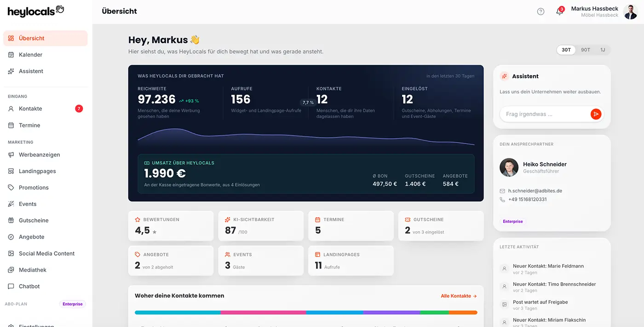The width and height of the screenshot is (644, 327).
Task: Click the Termine calendar icon in sidebar
Action: pos(11,125)
